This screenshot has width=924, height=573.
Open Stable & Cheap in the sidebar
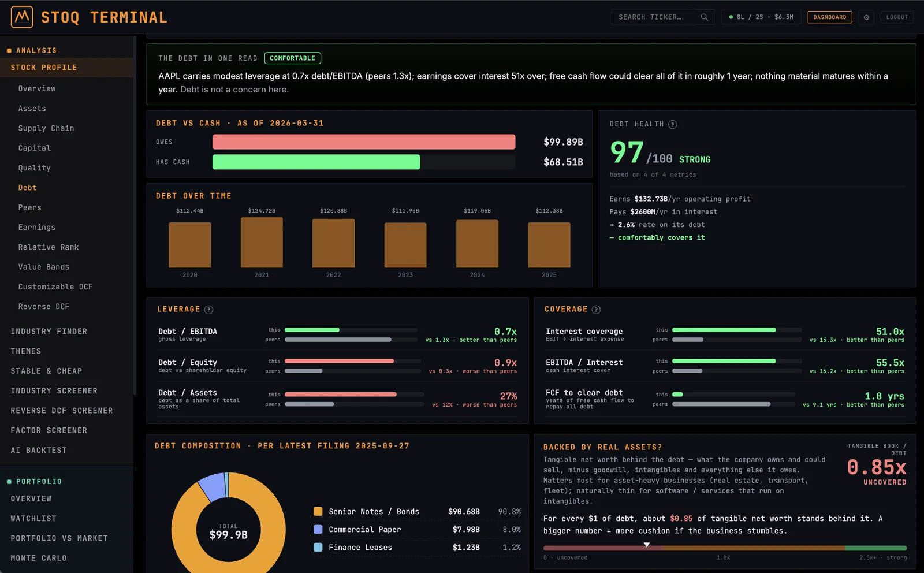[x=46, y=371]
